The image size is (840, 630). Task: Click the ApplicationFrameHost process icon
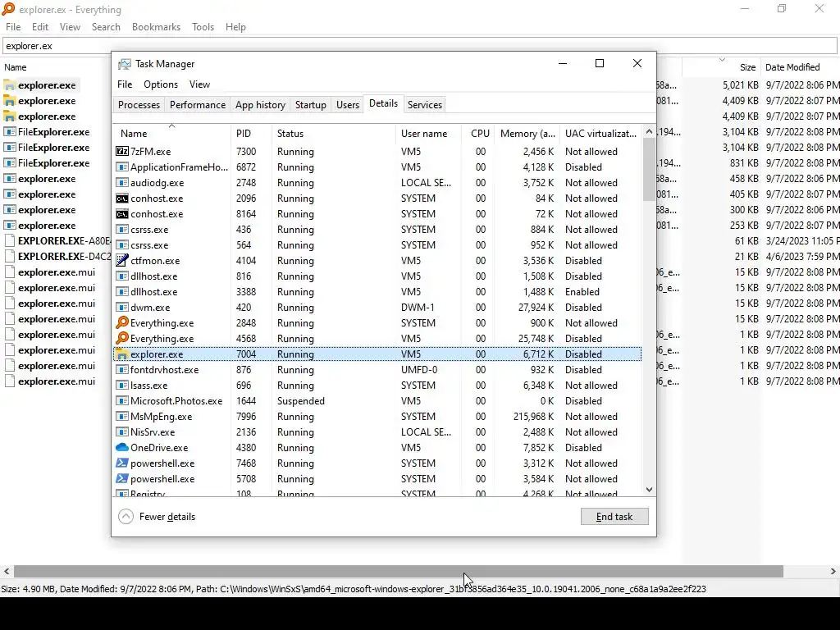pos(122,167)
